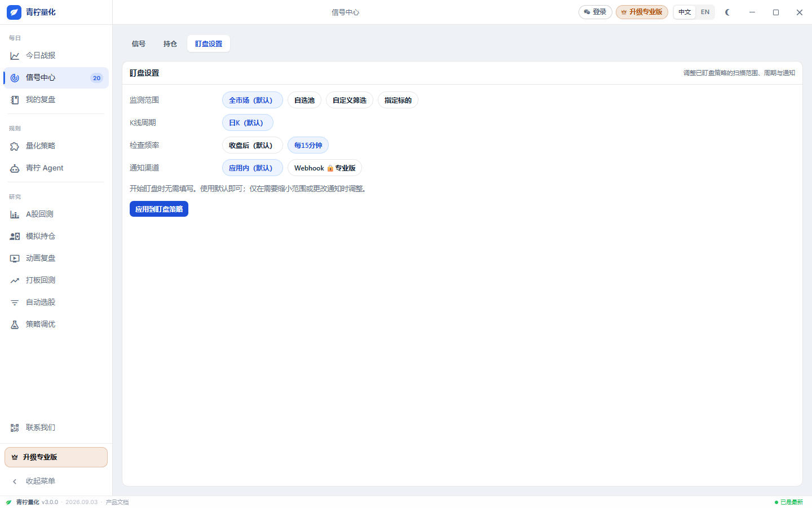The height and width of the screenshot is (508, 812).
Task: Click the 20 badge on 信号中心
Action: 96,78
